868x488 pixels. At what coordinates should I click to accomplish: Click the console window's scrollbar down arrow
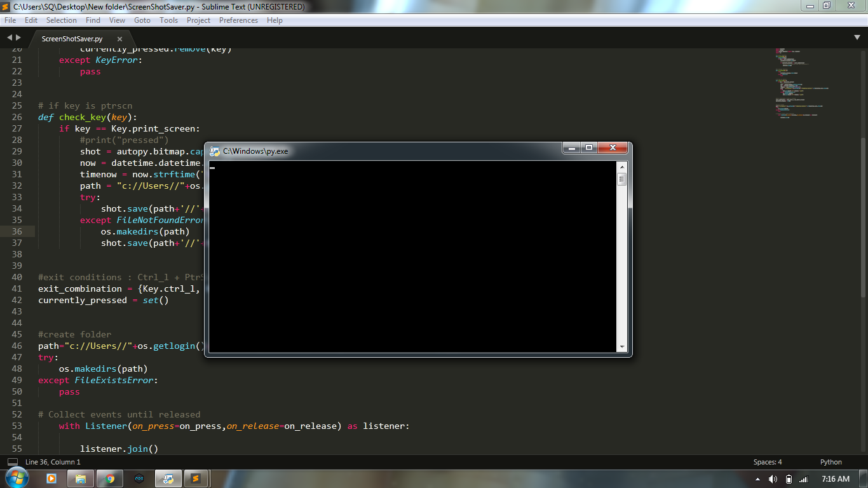(x=621, y=347)
